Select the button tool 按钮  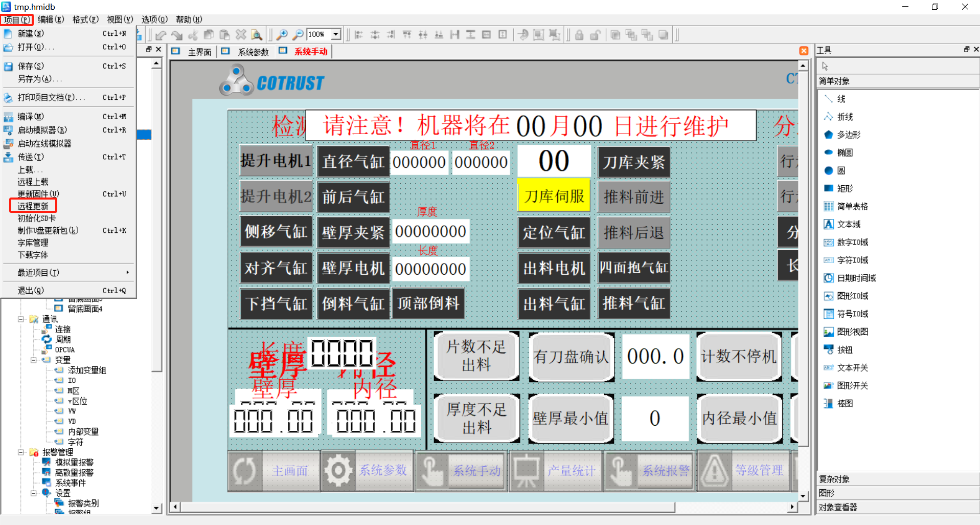[x=845, y=349]
